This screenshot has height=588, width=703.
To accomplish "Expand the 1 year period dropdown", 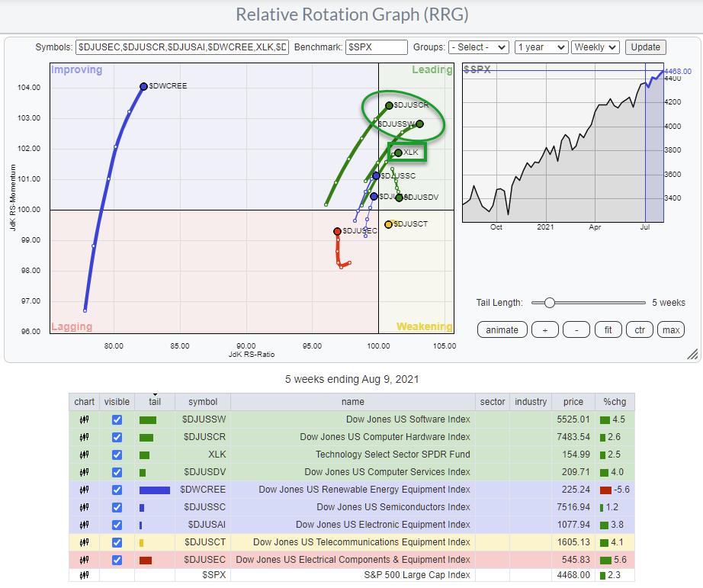I will tap(541, 47).
